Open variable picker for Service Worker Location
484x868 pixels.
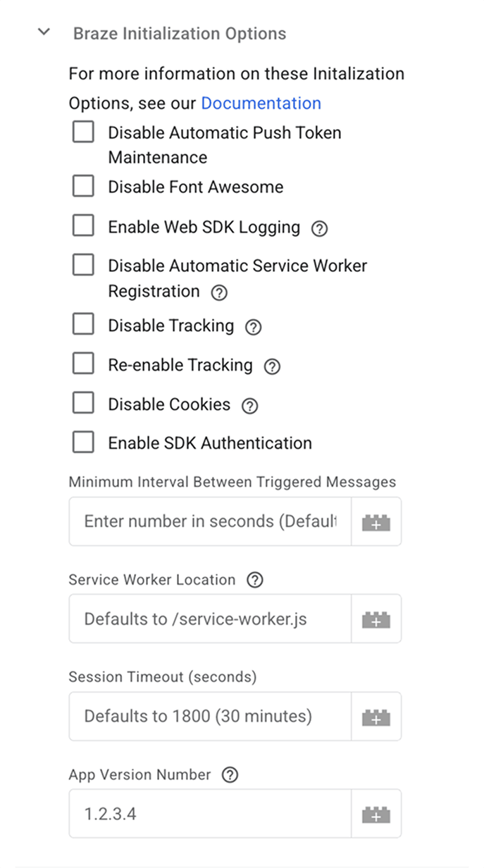pyautogui.click(x=376, y=619)
